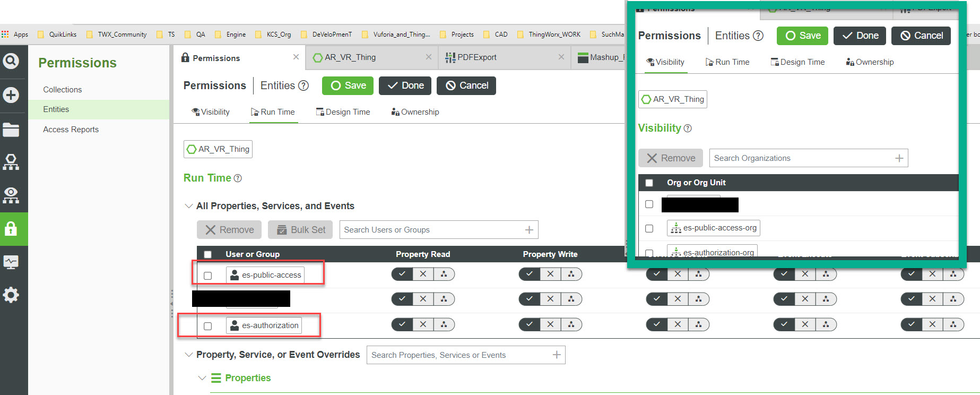Image resolution: width=980 pixels, height=395 pixels.
Task: Open the settings gear sidebar icon
Action: tap(11, 295)
